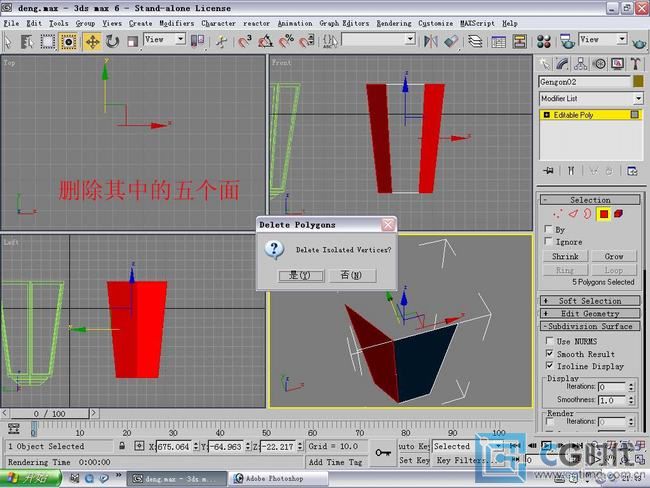Open Render Scene teapot dialog icon

tap(567, 41)
